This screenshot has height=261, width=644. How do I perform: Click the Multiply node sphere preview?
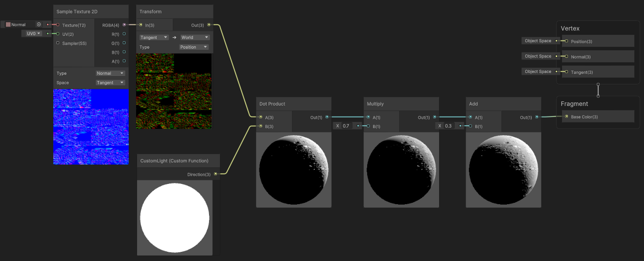click(x=401, y=170)
